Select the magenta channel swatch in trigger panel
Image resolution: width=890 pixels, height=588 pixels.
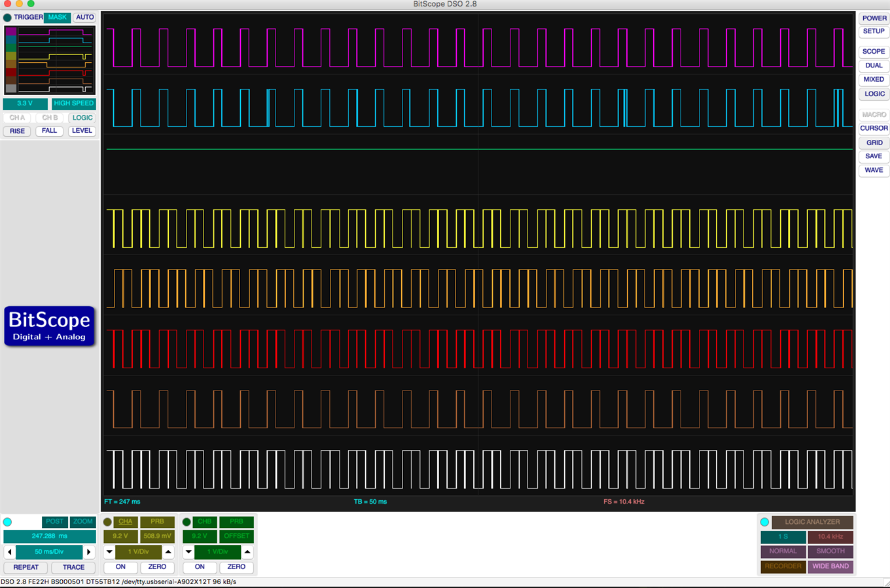pyautogui.click(x=11, y=31)
